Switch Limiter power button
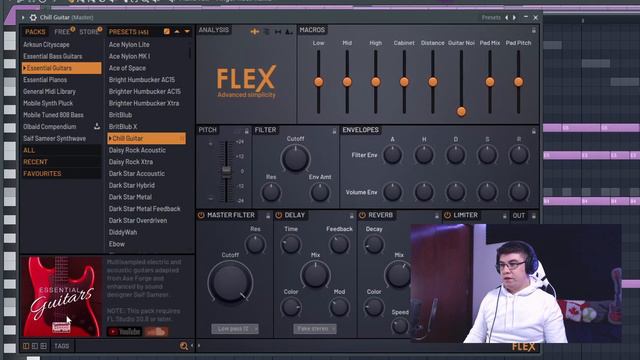Viewport: 640px width, 360px height. (448, 215)
